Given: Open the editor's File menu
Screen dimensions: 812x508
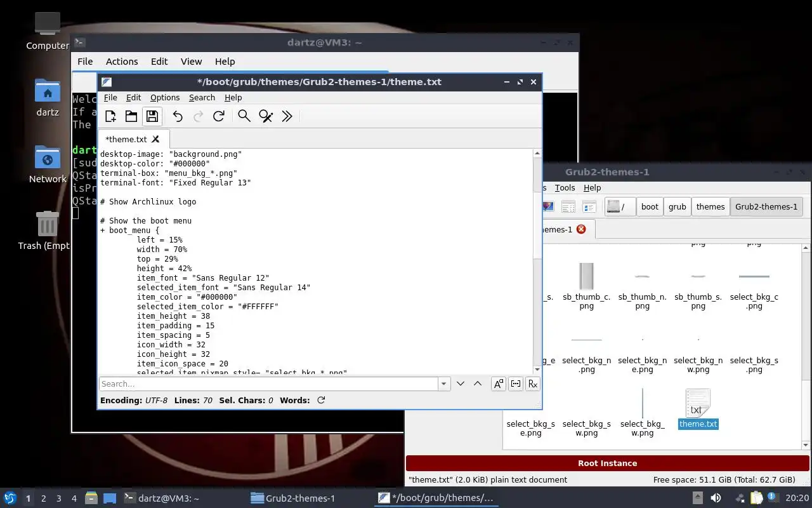Looking at the screenshot, I should 110,97.
